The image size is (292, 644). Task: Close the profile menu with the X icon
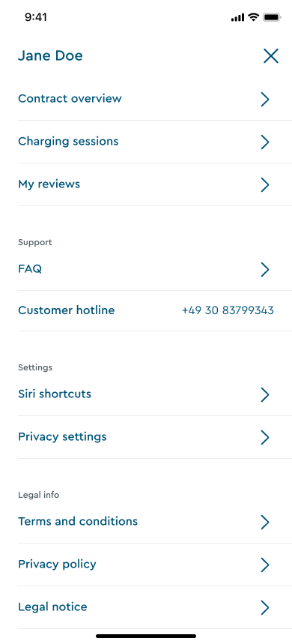click(271, 56)
